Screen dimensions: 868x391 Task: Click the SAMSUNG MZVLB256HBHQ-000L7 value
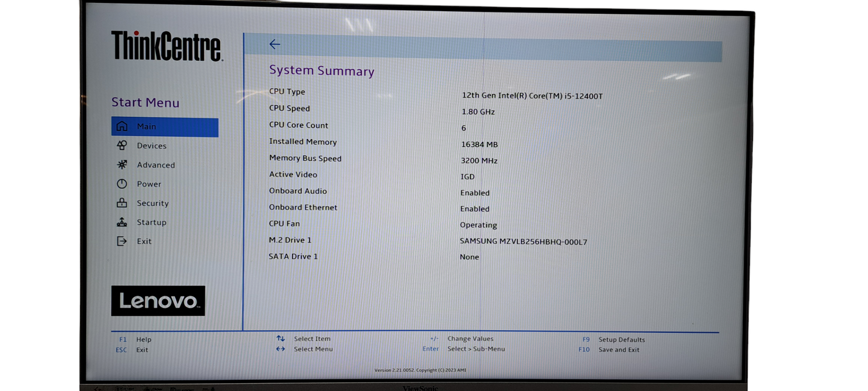[x=523, y=242]
